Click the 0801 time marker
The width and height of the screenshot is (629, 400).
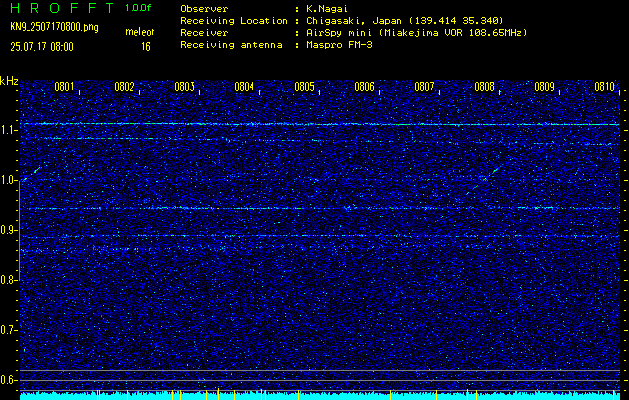point(64,86)
